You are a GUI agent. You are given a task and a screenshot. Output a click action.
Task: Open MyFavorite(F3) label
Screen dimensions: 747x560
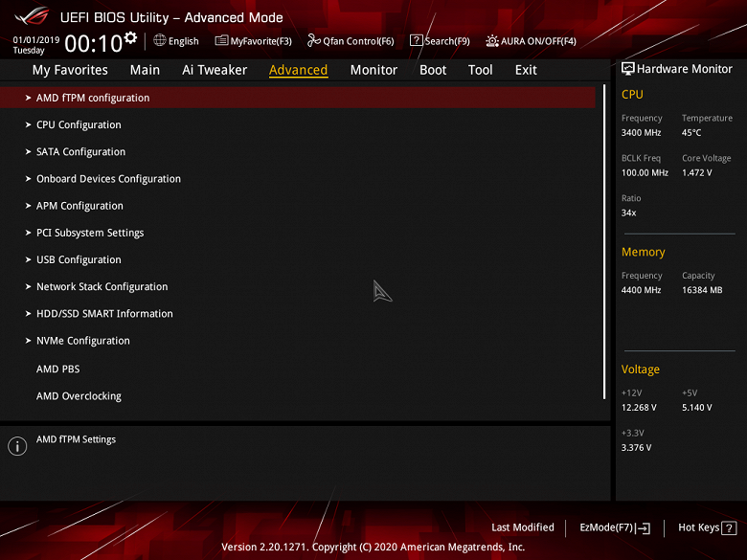coord(261,41)
